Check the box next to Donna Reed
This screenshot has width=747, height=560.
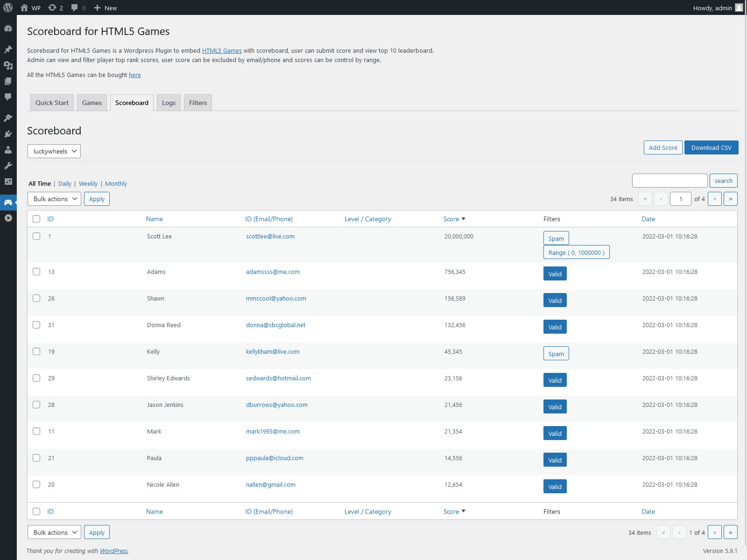click(36, 325)
